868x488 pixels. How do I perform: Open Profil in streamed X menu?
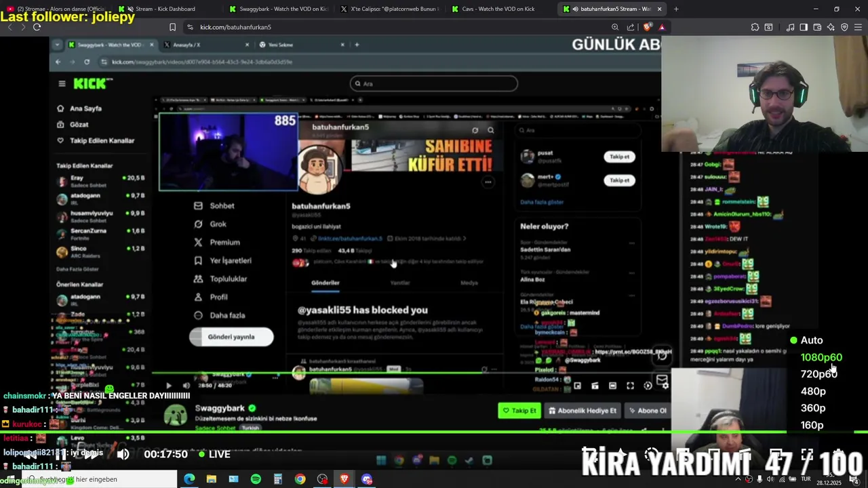pos(211,297)
